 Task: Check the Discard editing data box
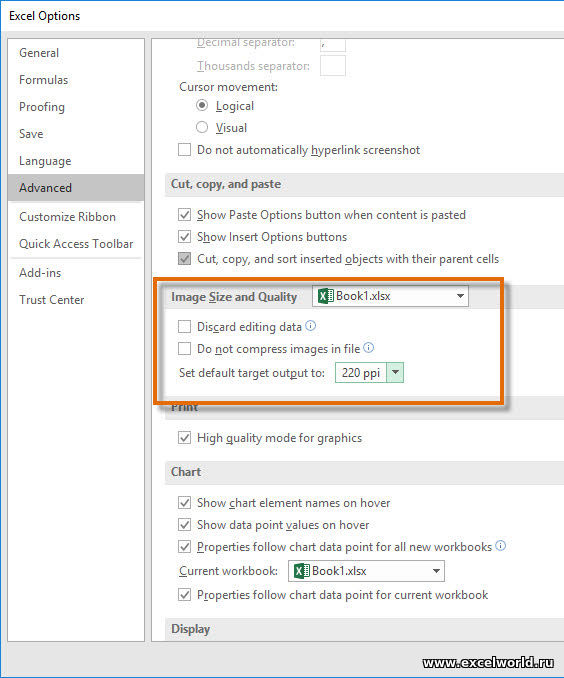click(184, 326)
